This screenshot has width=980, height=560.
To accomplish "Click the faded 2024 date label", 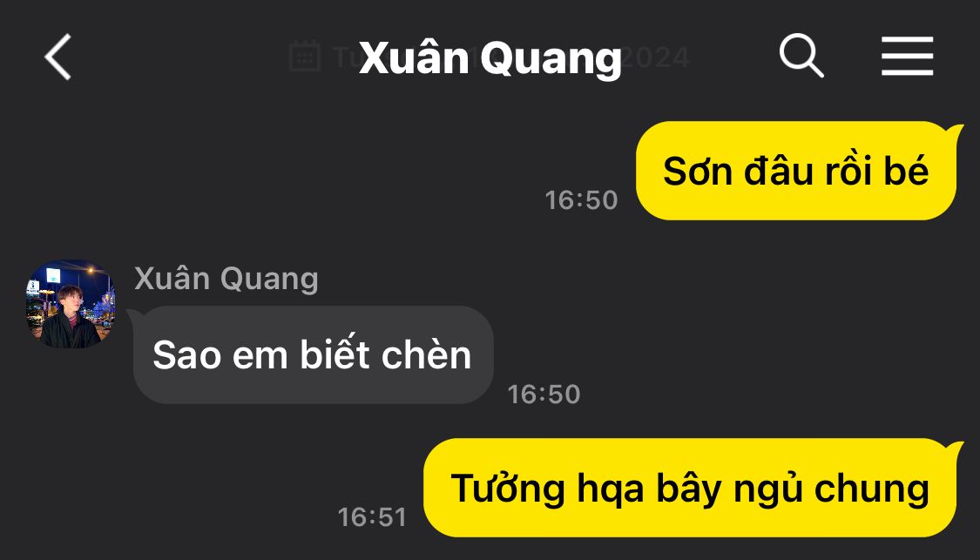I will [x=656, y=57].
